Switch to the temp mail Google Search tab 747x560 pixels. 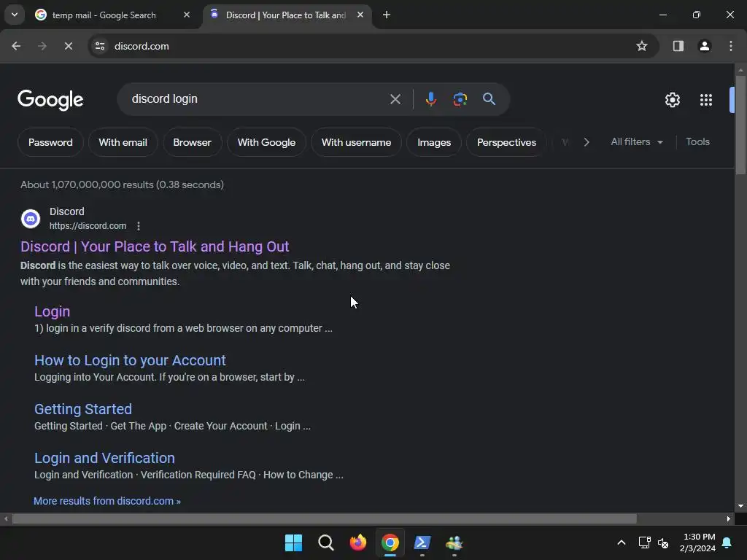pos(112,15)
